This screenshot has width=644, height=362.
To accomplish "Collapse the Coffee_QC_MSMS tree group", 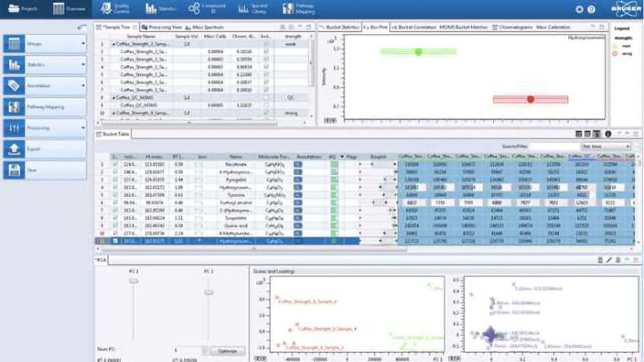I will 114,98.
